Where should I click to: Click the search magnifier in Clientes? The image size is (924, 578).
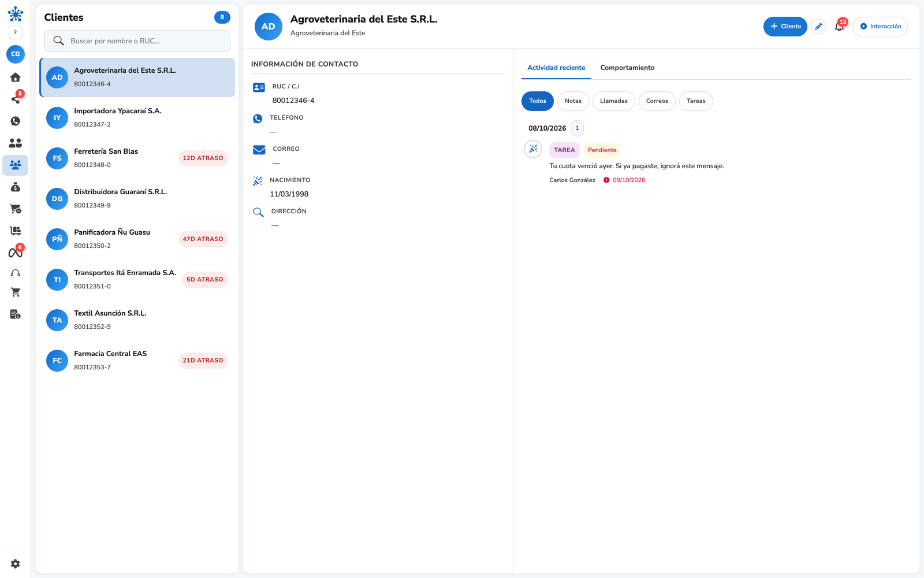(x=58, y=41)
